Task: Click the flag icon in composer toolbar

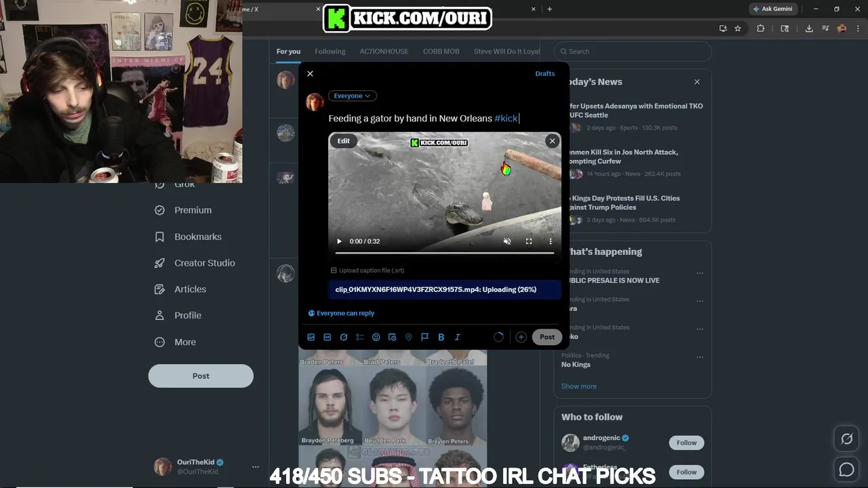Action: pyautogui.click(x=425, y=337)
